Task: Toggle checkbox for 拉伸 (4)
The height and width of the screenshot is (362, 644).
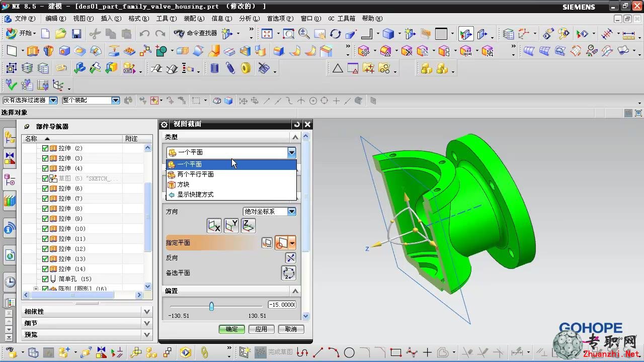Action: pos(45,168)
